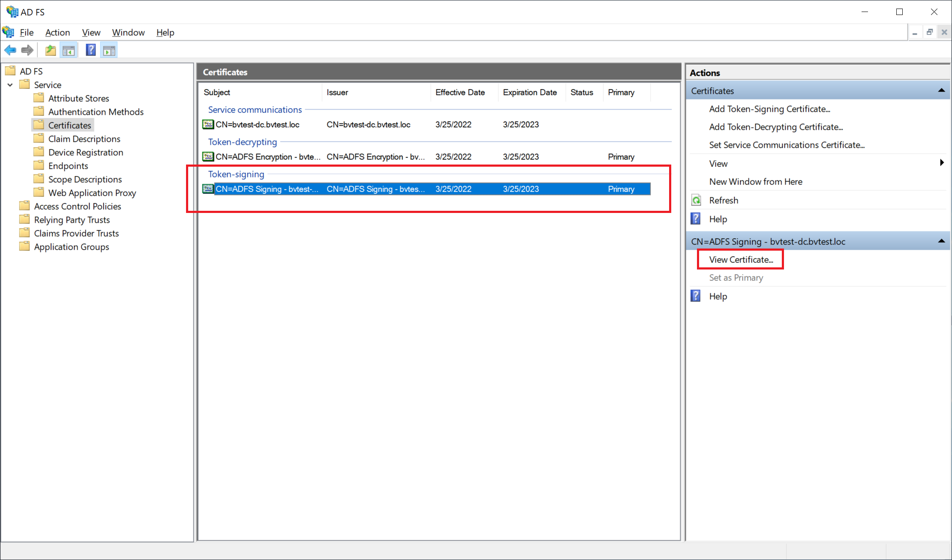This screenshot has height=560, width=952.
Task: Click certificate icon of ADFS Signing row
Action: pos(208,189)
